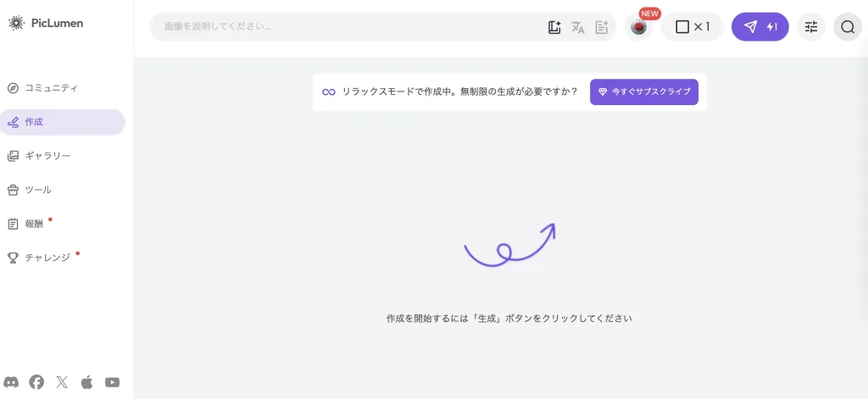Click the search magnifier icon

848,26
